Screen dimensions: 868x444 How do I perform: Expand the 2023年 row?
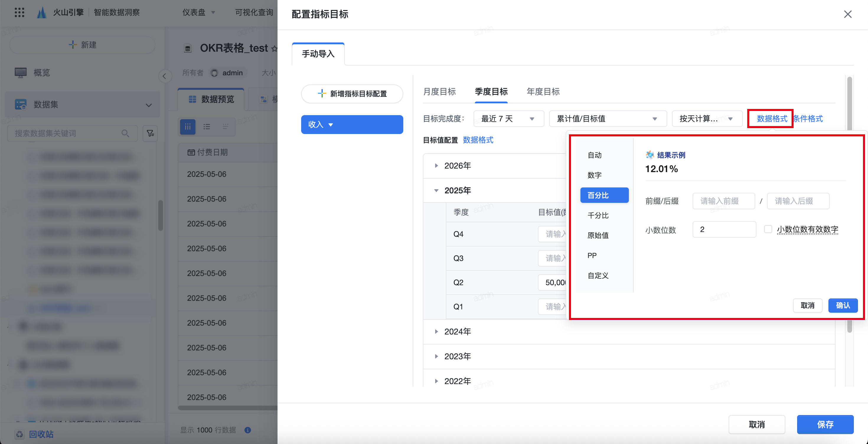pos(436,356)
